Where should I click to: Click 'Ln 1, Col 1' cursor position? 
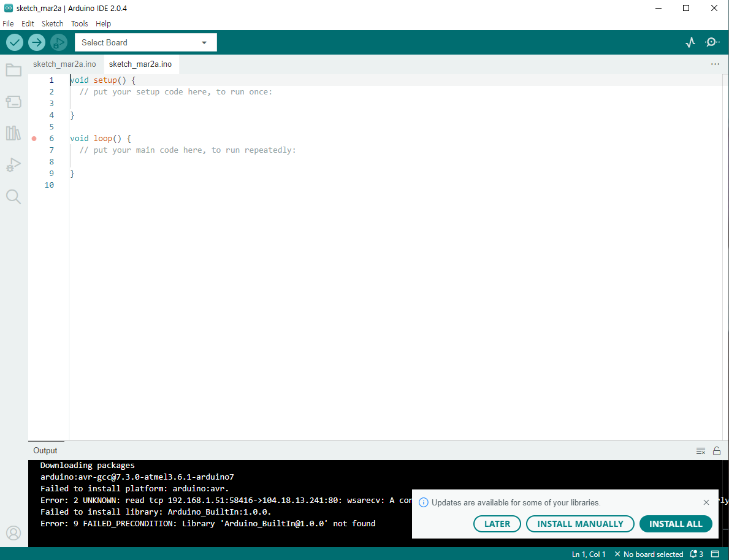(589, 554)
